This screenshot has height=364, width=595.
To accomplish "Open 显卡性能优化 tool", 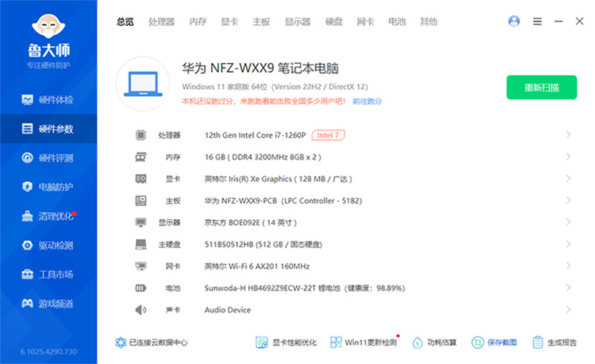I will [x=286, y=342].
